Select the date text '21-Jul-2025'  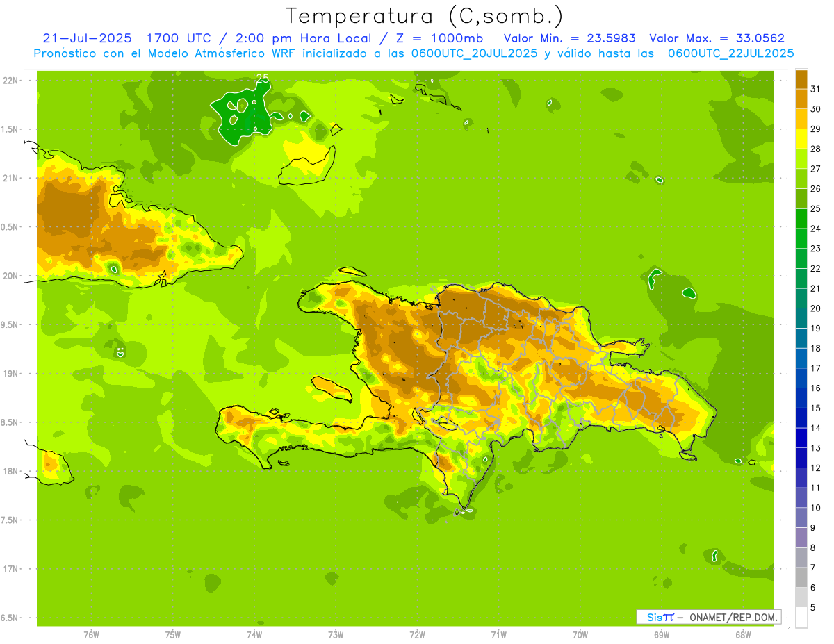pyautogui.click(x=87, y=38)
